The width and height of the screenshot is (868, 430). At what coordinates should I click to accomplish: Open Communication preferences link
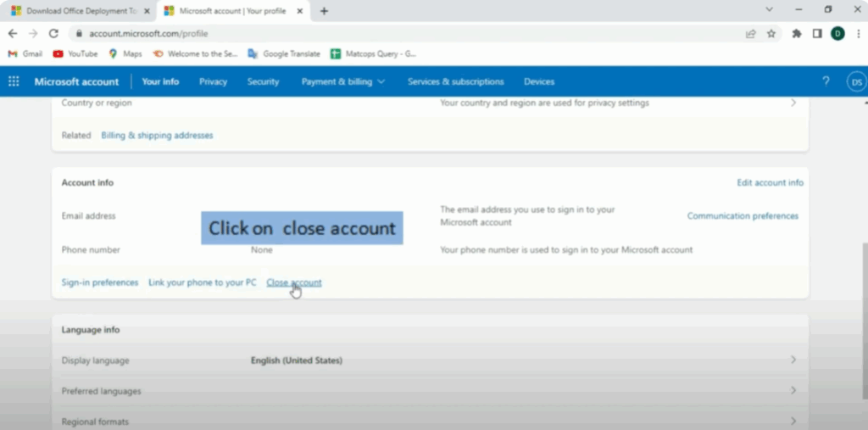click(x=743, y=215)
